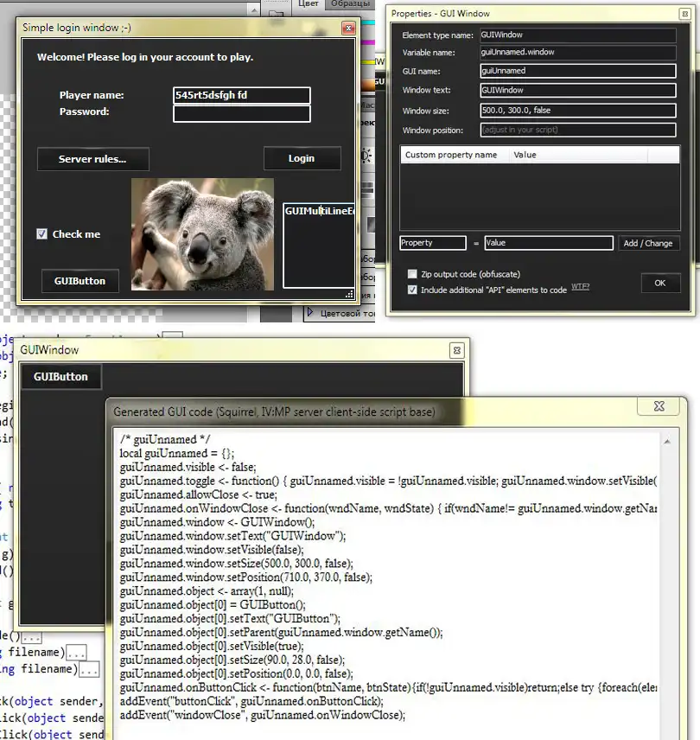Select the Variable name field
The width and height of the screenshot is (700, 740).
pyautogui.click(x=578, y=53)
